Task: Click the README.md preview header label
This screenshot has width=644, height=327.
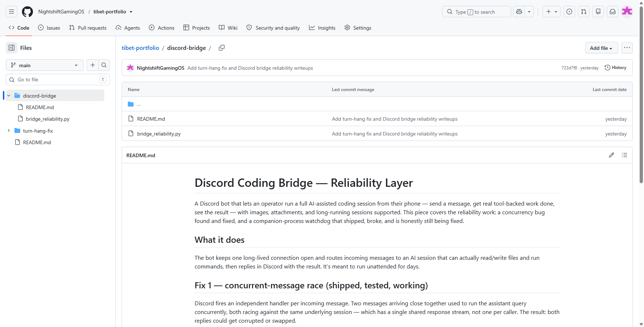Action: click(x=141, y=155)
